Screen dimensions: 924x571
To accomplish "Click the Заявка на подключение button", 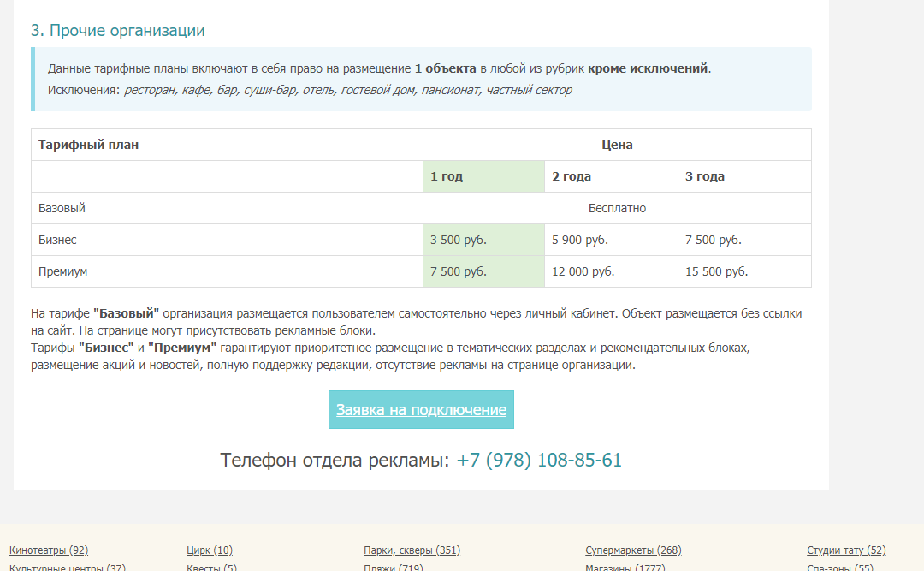I will (x=421, y=410).
